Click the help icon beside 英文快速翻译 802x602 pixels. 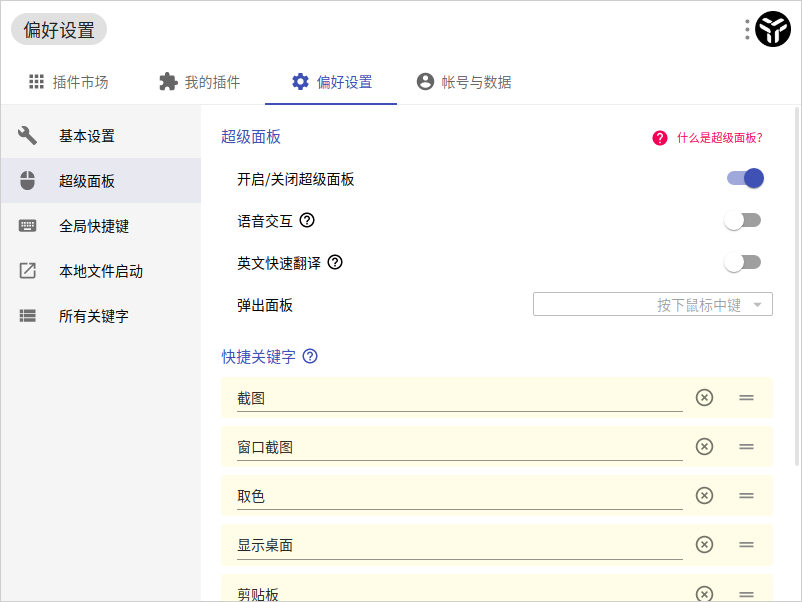click(336, 262)
